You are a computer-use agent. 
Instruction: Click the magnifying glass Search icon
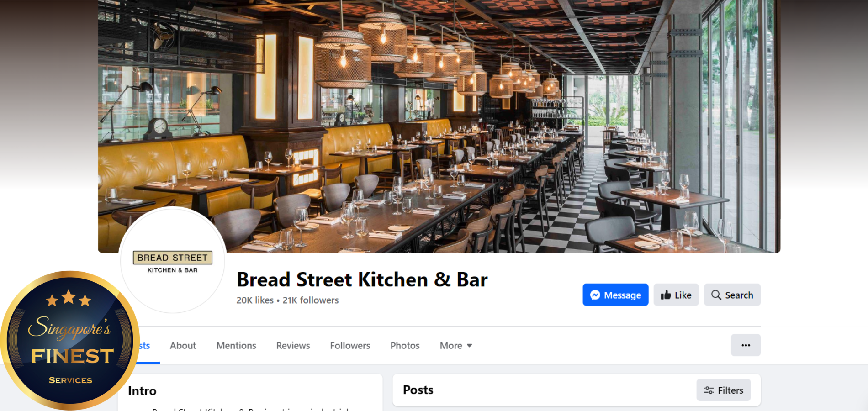point(716,295)
